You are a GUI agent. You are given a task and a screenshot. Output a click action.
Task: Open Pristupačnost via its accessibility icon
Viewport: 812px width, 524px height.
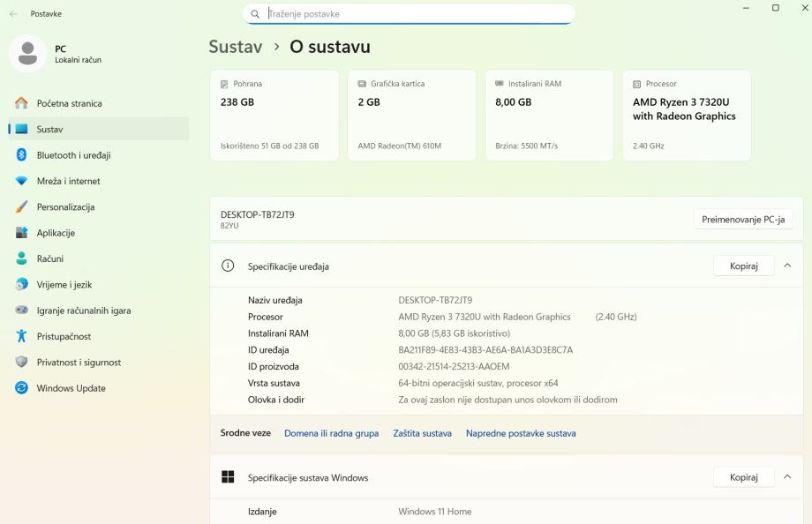click(22, 336)
